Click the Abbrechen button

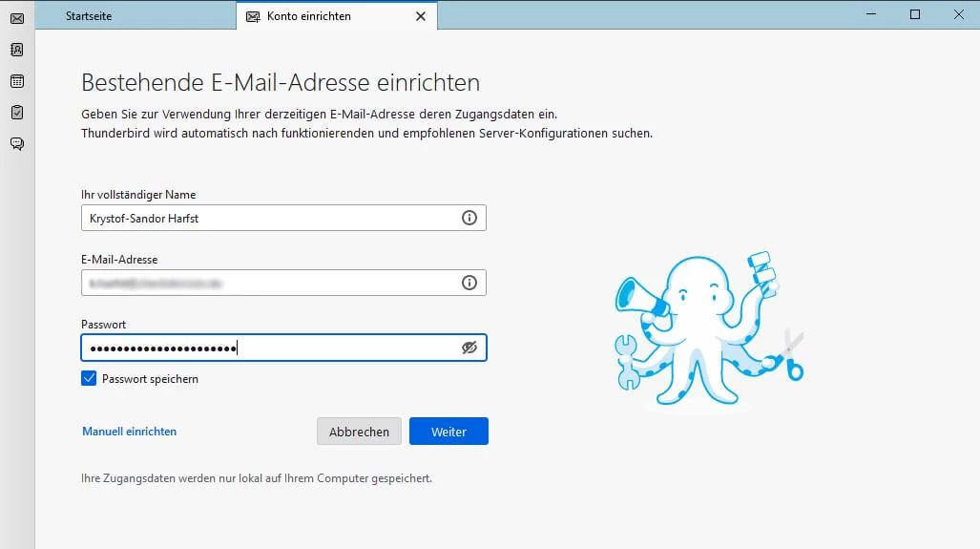[x=359, y=432]
